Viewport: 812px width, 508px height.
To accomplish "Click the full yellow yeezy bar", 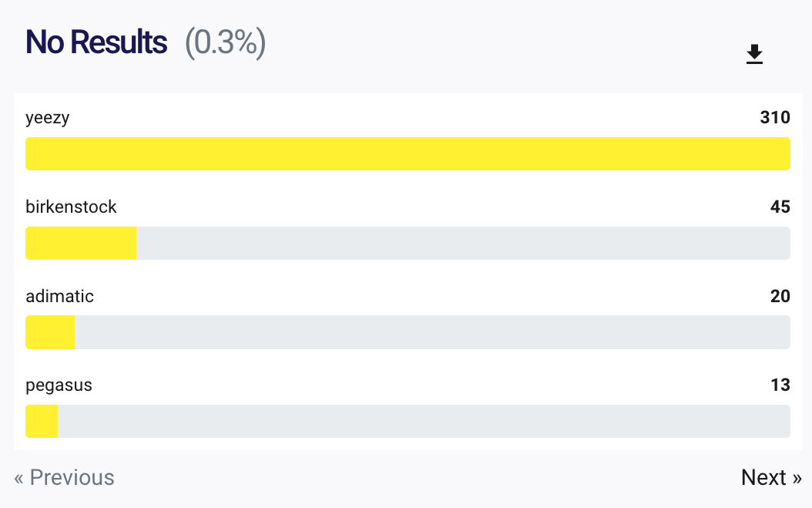I will coord(408,153).
